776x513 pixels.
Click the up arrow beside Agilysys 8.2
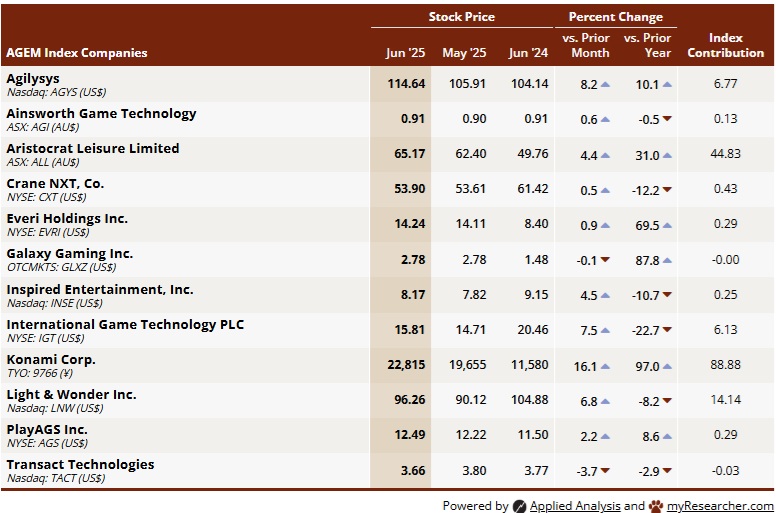605,85
